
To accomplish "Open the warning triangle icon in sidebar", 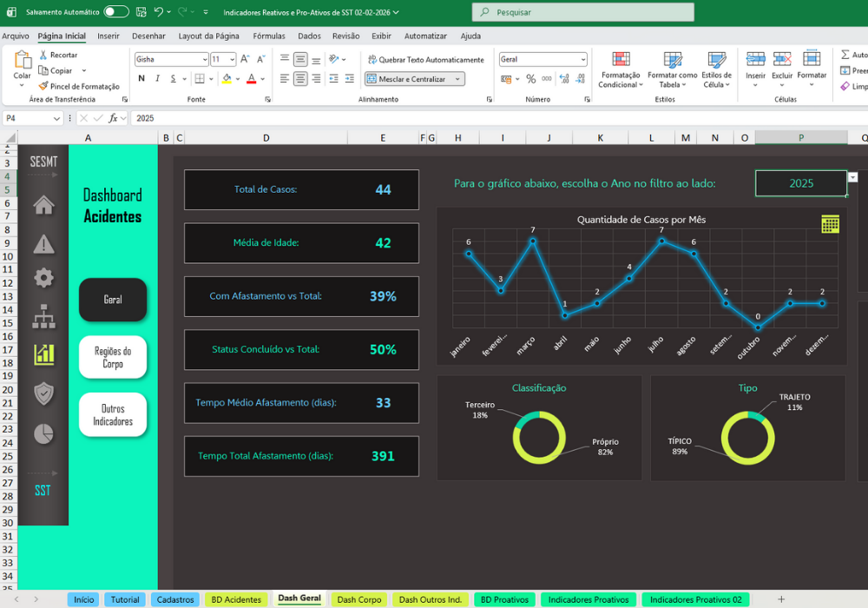I will [43, 244].
